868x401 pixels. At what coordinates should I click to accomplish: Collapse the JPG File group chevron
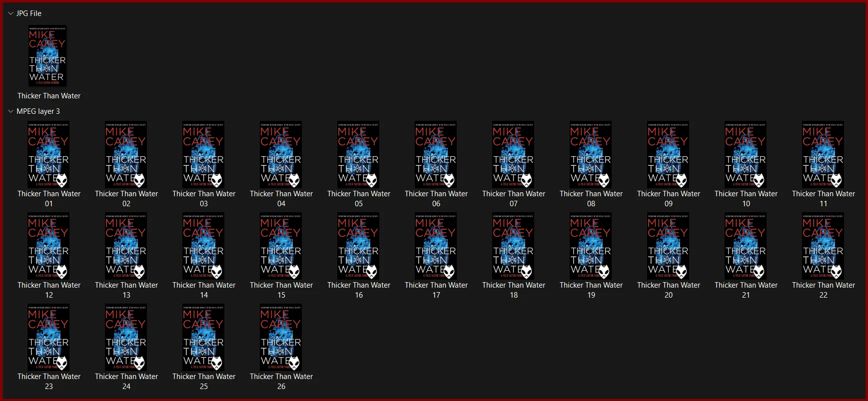point(10,13)
